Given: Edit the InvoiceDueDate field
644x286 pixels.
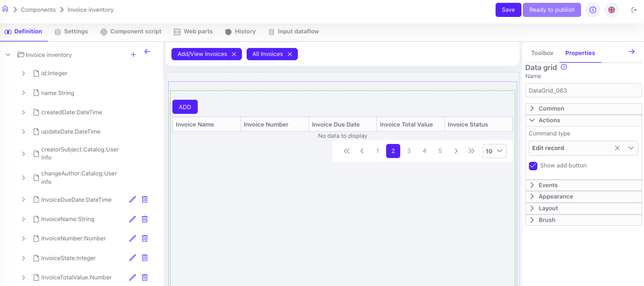Looking at the screenshot, I should click(132, 199).
